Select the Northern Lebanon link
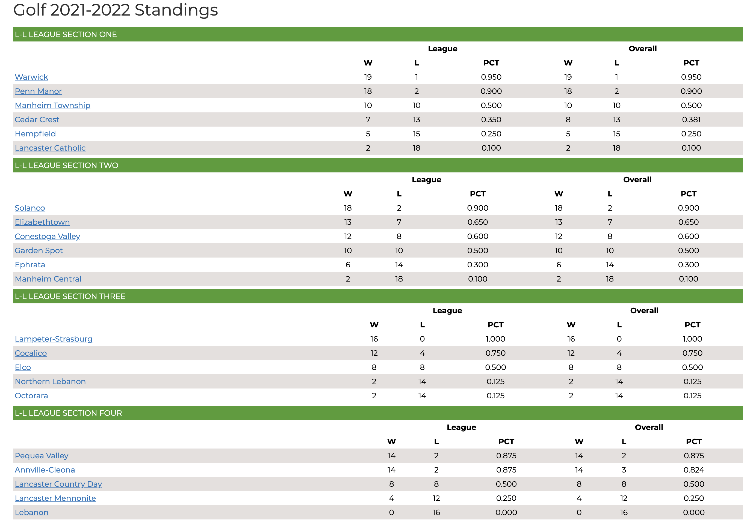 pyautogui.click(x=50, y=381)
